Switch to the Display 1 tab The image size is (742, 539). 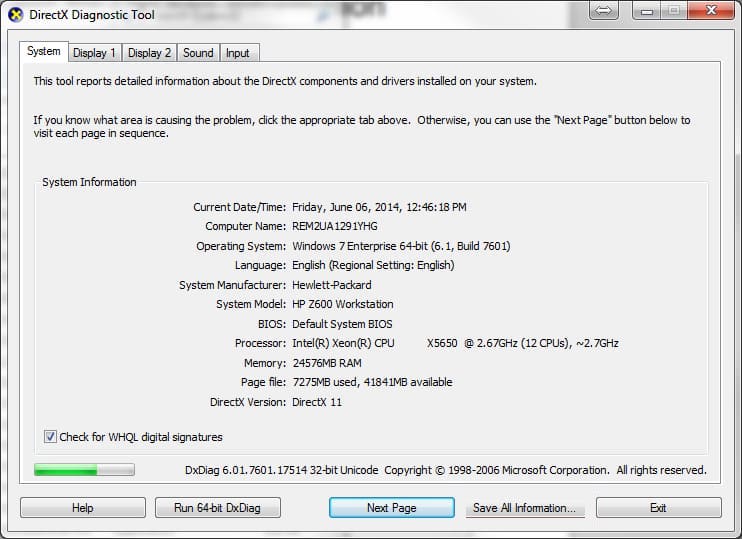[95, 53]
